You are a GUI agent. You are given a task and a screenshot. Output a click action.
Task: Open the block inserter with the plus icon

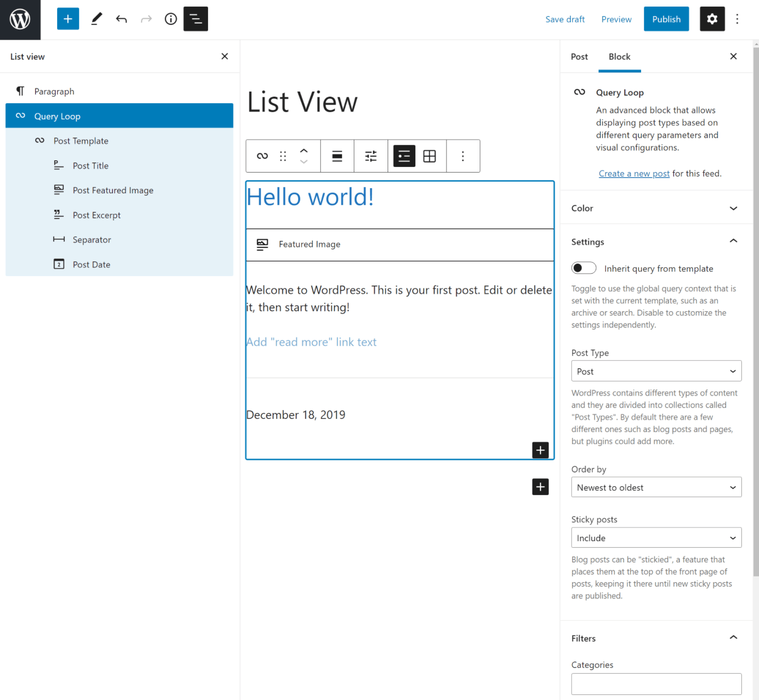[x=68, y=19]
